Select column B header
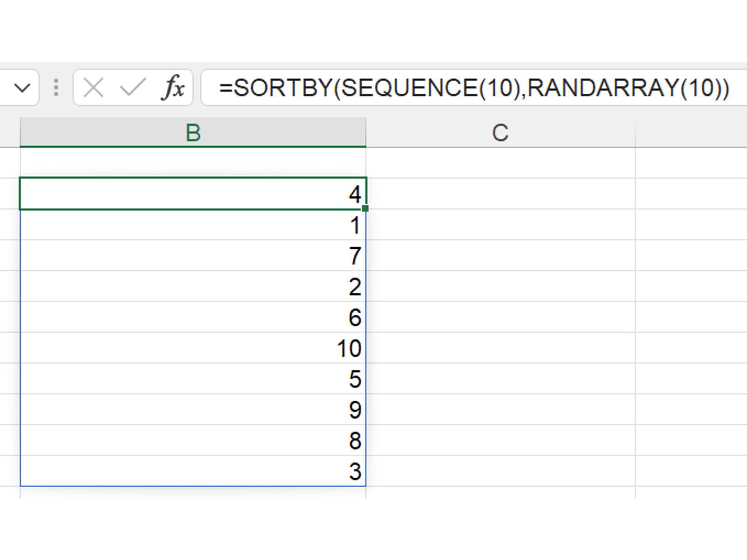747x560 pixels. 193,133
